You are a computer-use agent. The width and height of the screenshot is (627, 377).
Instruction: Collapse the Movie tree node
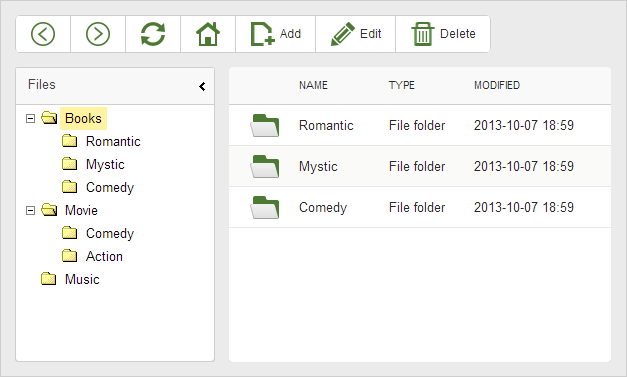pyautogui.click(x=30, y=210)
